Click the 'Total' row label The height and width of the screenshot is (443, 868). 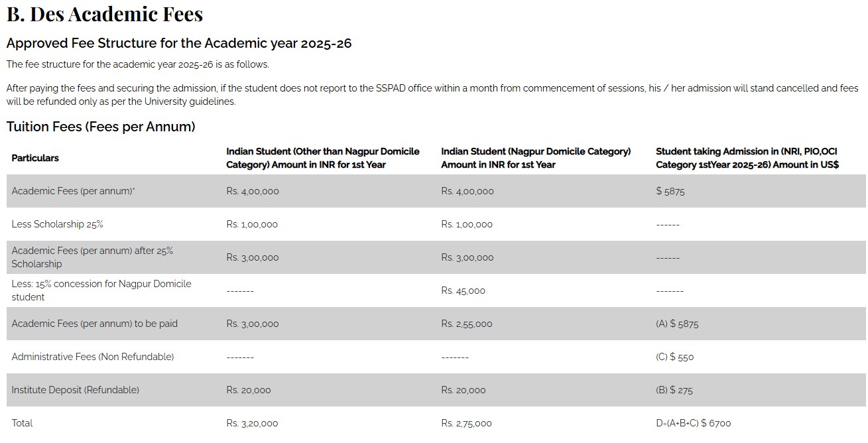point(22,423)
